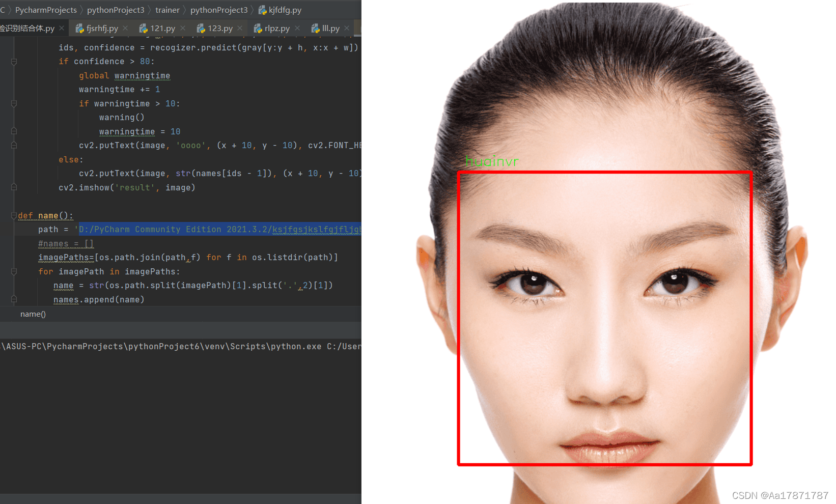Click fold end marker beside cv2.imshow line
Image resolution: width=836 pixels, height=504 pixels.
14,187
